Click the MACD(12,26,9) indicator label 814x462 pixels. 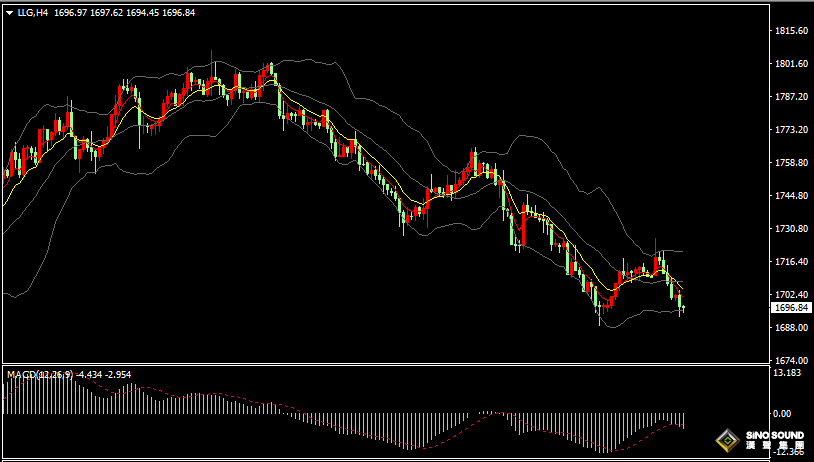[x=40, y=374]
